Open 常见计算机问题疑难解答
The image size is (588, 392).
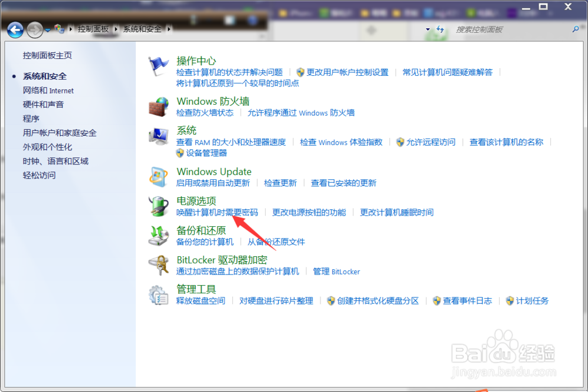447,72
